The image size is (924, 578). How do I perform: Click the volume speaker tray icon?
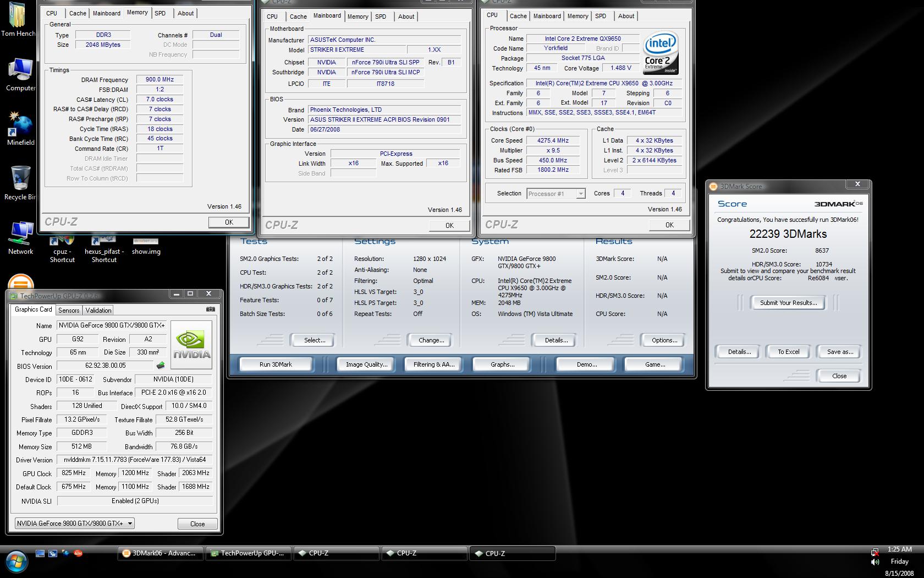click(x=875, y=562)
